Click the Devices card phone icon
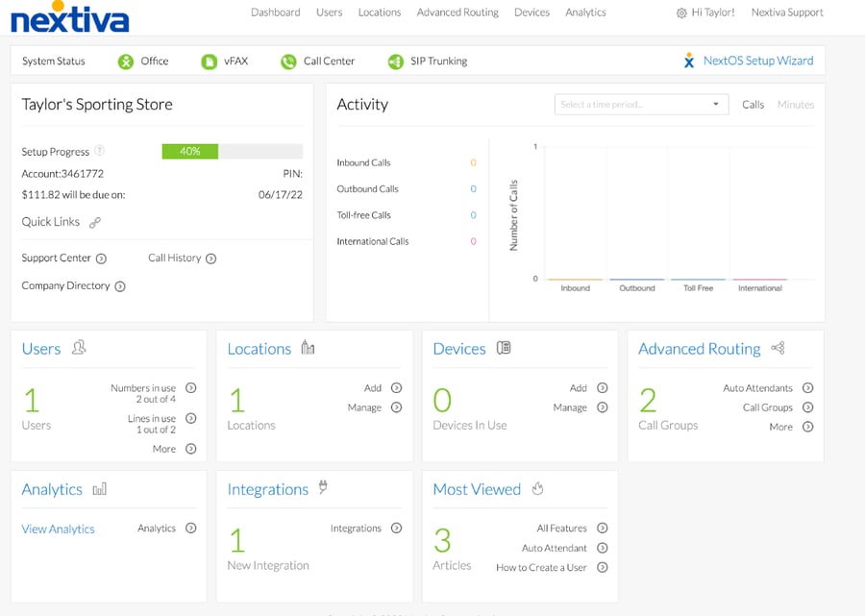Screen dimensions: 865x616 tap(504, 348)
